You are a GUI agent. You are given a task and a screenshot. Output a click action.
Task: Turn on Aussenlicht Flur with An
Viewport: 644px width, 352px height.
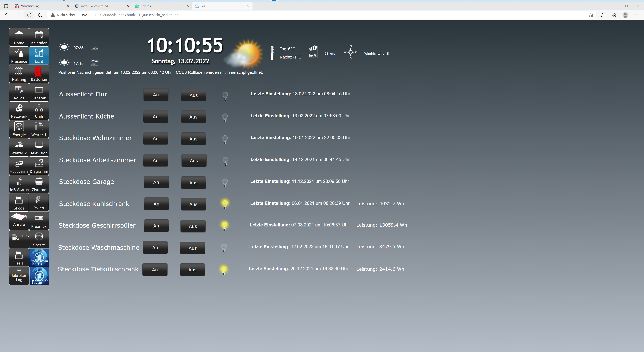tap(156, 95)
